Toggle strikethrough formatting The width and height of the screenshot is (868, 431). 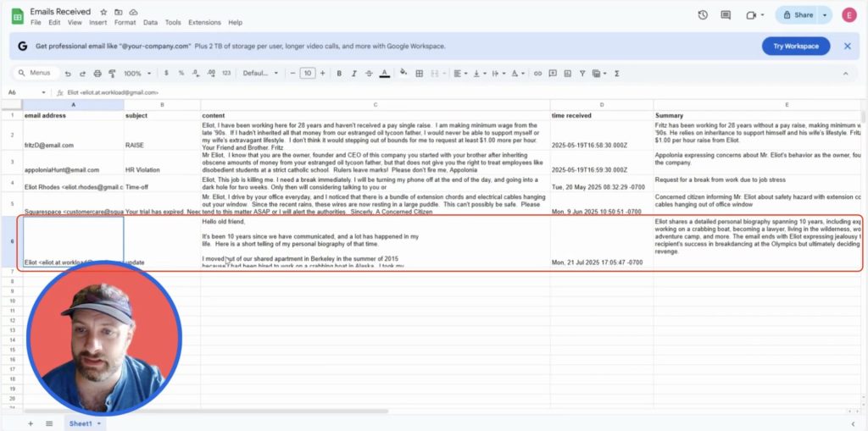(370, 74)
